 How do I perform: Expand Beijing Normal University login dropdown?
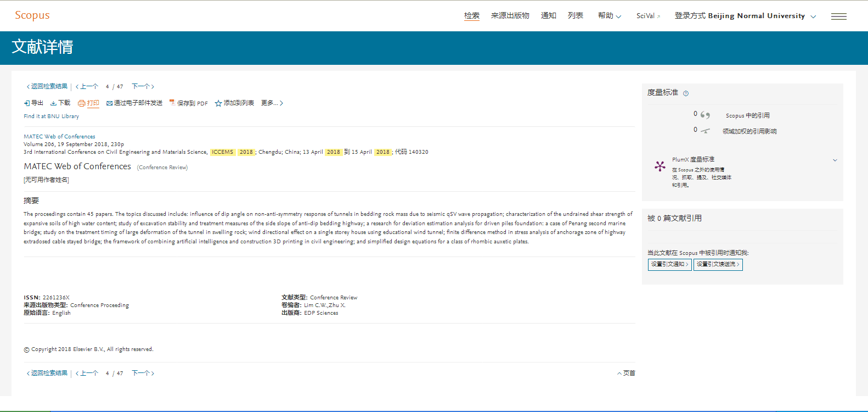745,16
